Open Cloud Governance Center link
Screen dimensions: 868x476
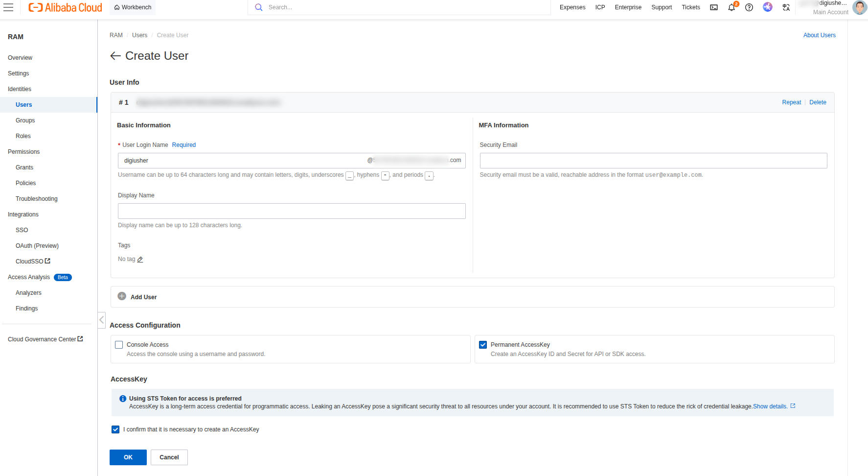point(45,339)
